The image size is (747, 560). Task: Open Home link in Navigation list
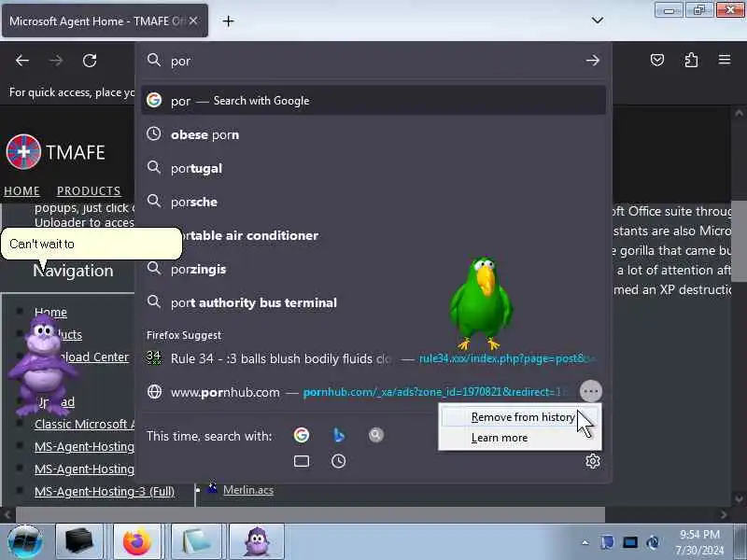pos(50,312)
